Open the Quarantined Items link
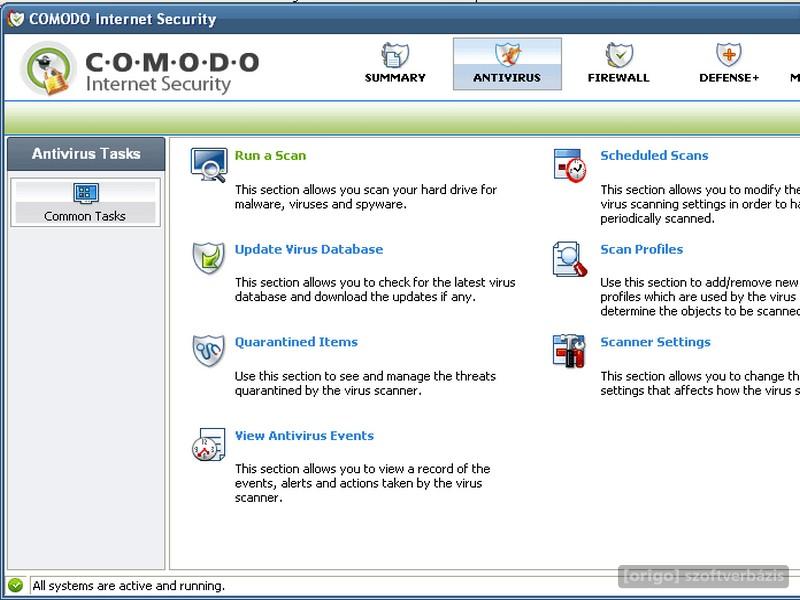This screenshot has width=800, height=600. [x=296, y=342]
